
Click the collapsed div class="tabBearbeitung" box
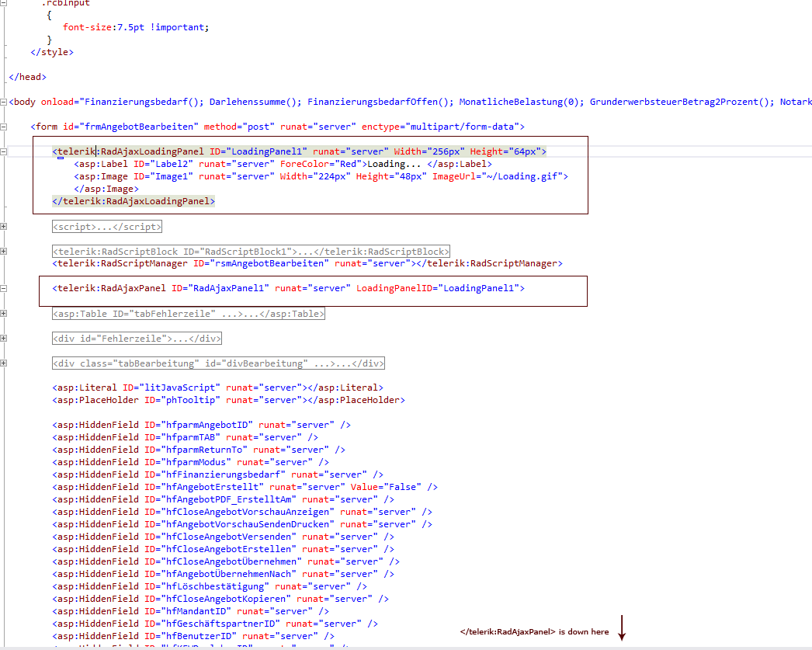(219, 363)
